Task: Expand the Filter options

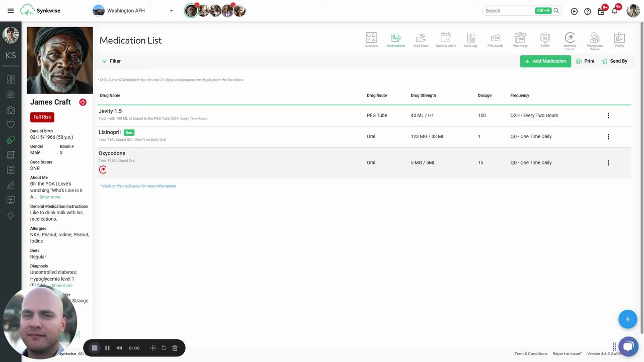Action: click(111, 61)
